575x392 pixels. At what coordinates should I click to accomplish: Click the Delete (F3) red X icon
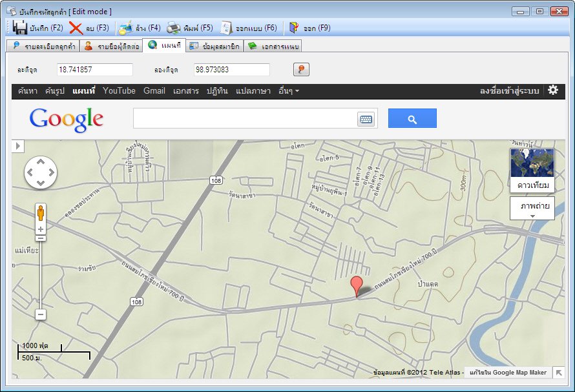pyautogui.click(x=76, y=28)
